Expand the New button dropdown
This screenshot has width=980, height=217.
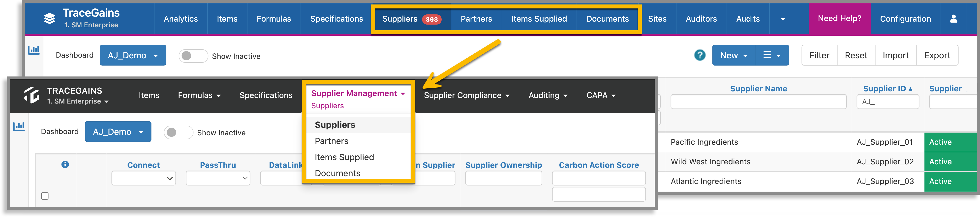pos(734,55)
